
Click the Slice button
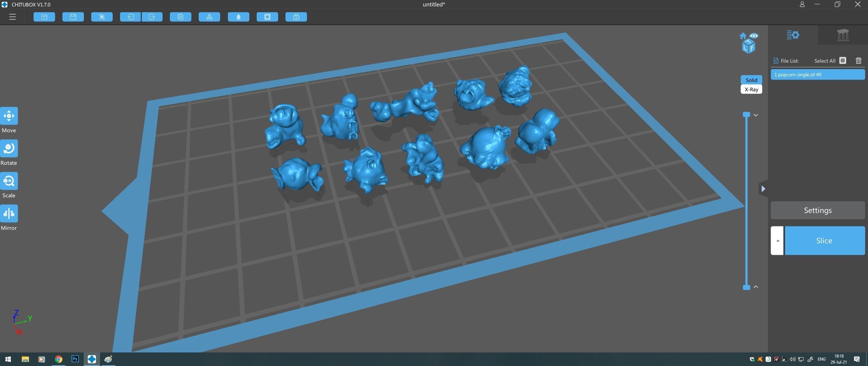[825, 241]
